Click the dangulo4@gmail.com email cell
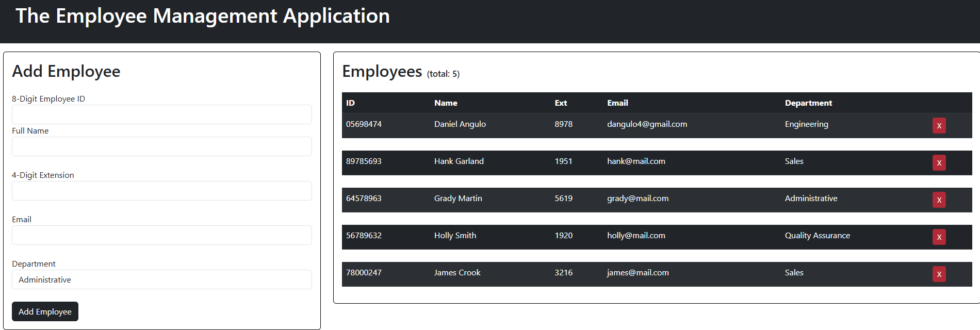 [x=647, y=124]
